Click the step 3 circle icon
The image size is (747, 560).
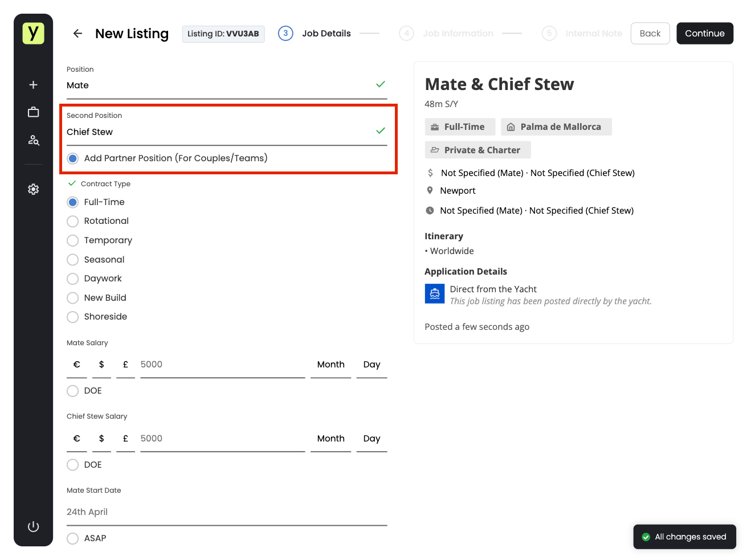[285, 34]
